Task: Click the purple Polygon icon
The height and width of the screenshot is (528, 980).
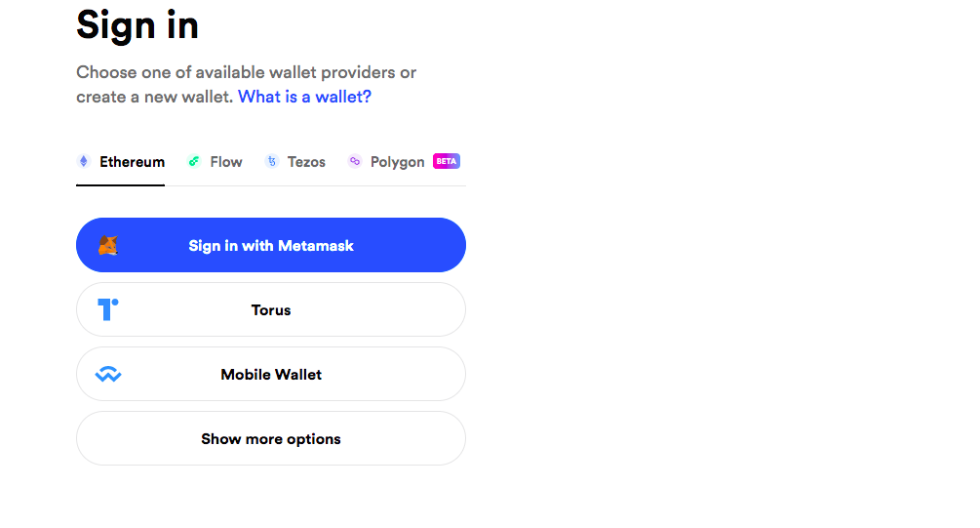Action: [355, 162]
